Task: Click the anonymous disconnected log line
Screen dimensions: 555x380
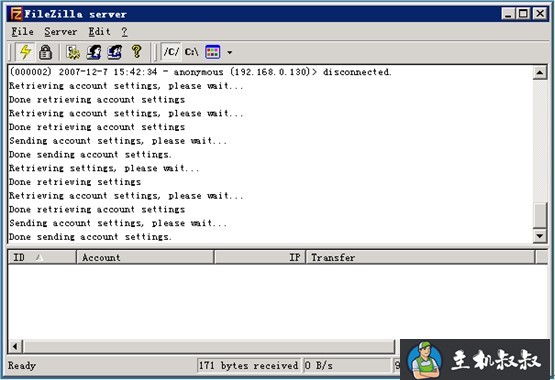Action: [x=200, y=72]
